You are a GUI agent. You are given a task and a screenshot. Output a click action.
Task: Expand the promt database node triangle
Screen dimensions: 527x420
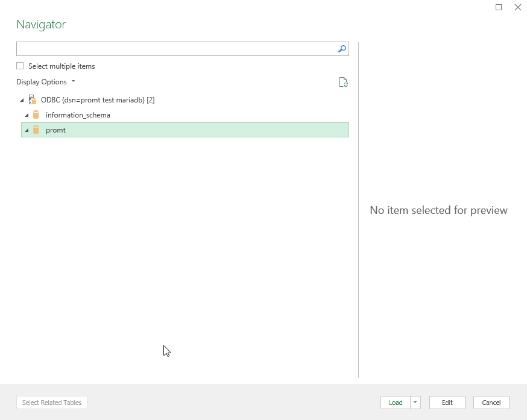[x=27, y=130]
